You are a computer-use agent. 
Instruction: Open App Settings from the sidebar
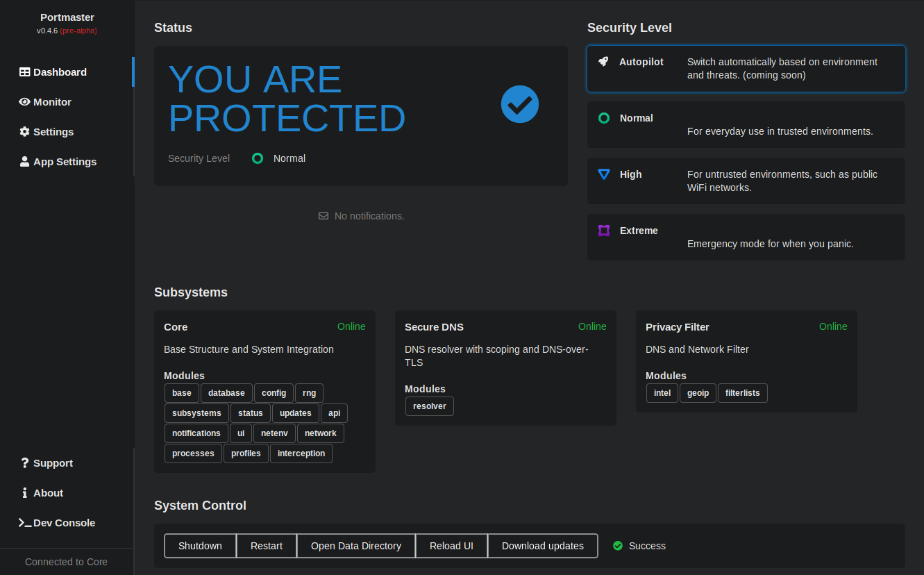coord(65,162)
